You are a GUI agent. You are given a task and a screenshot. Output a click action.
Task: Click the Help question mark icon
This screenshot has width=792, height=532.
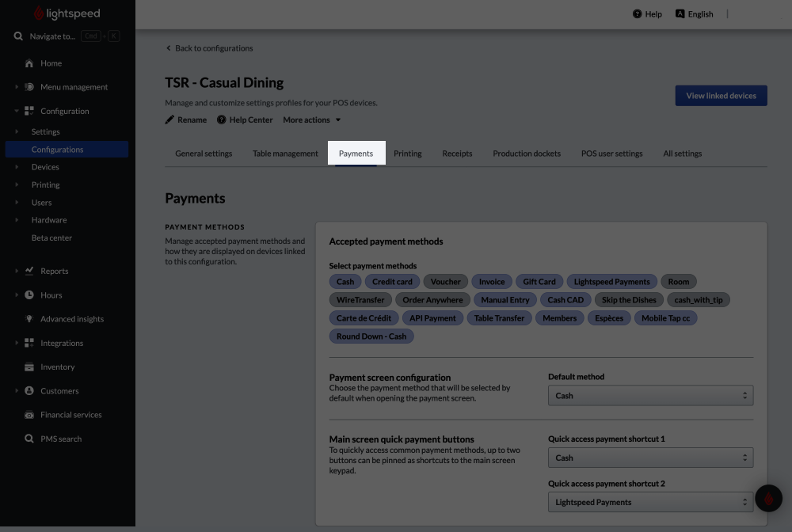coord(637,14)
